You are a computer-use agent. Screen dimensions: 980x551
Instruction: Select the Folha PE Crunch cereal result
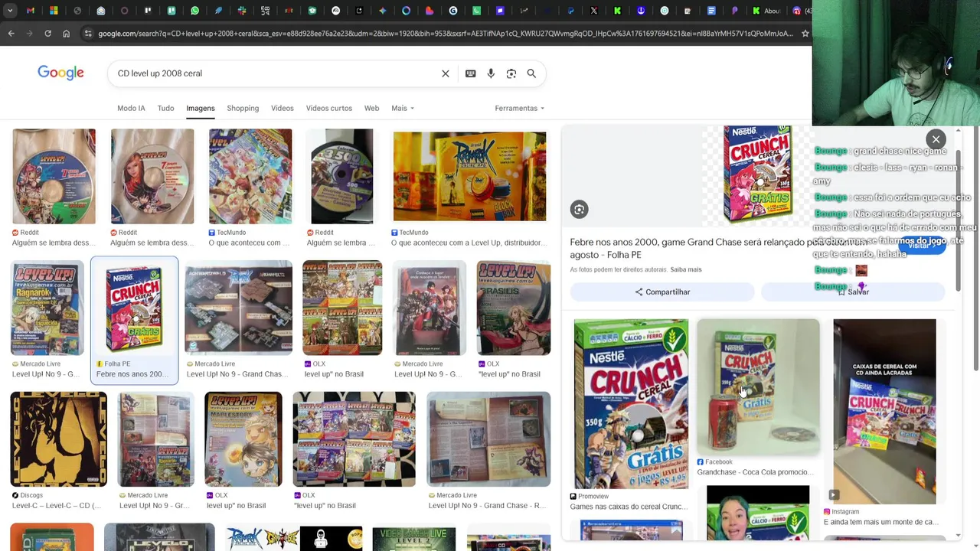coord(134,319)
